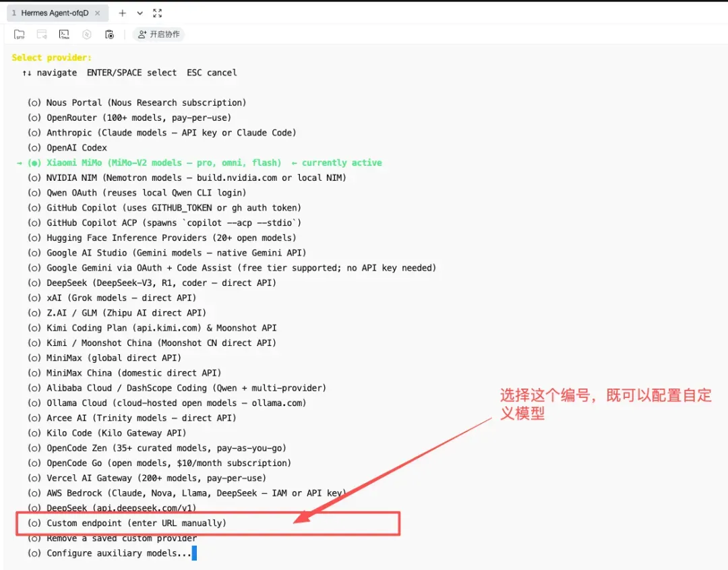Select Kimi / Moonshot China option
Screen dimensions: 728x570
(152, 343)
